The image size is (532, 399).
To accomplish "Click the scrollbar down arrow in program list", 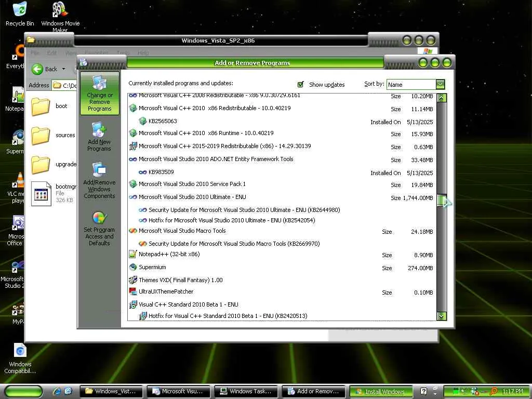I will point(442,316).
